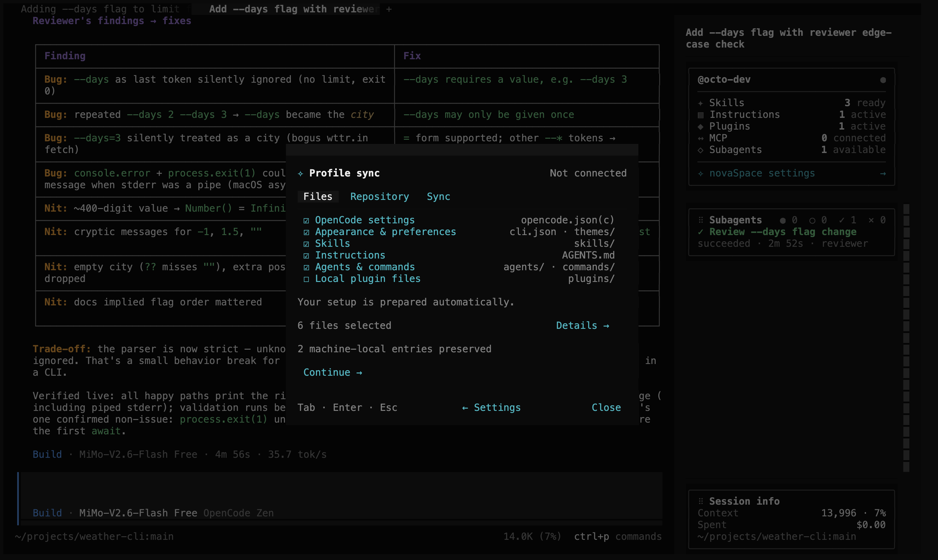Toggle the Instructions sync checkbox
938x560 pixels.
(x=306, y=256)
